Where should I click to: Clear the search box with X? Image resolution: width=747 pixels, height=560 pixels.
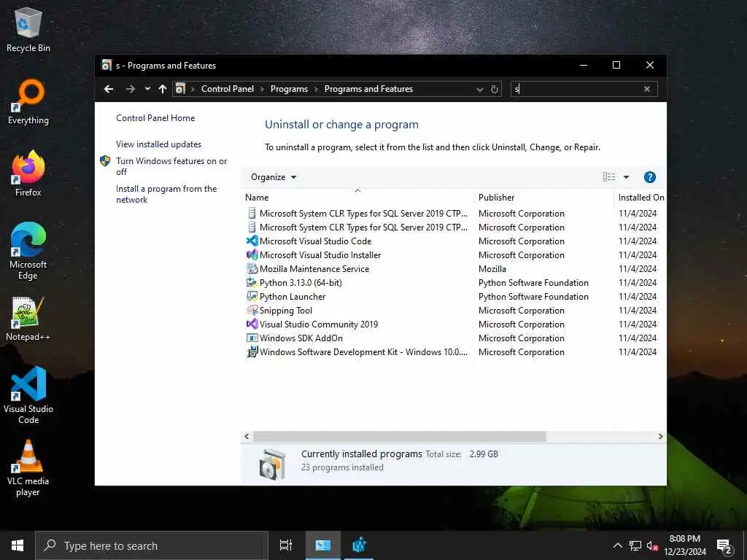click(x=647, y=89)
